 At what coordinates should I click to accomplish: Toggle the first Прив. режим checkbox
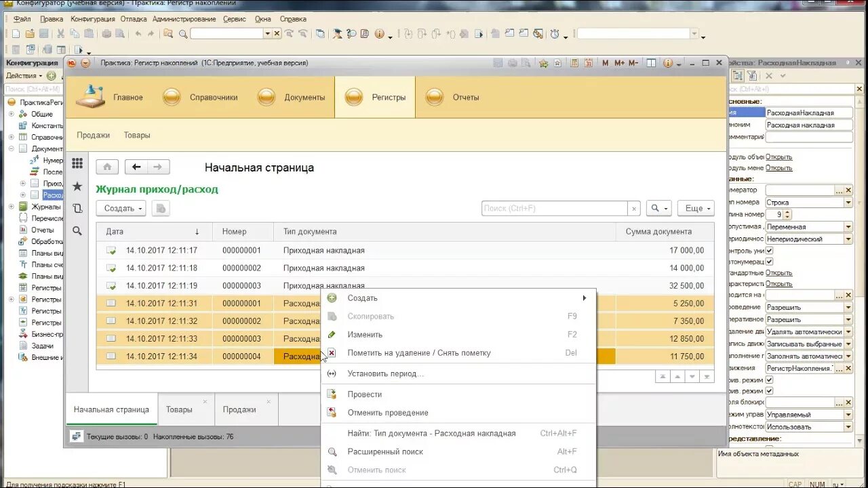coord(769,380)
